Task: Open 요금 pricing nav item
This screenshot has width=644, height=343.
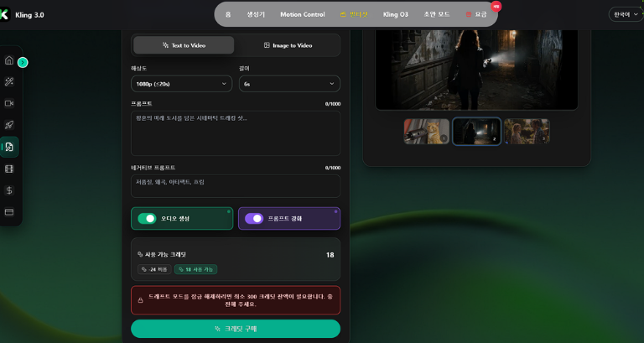Action: click(x=476, y=14)
